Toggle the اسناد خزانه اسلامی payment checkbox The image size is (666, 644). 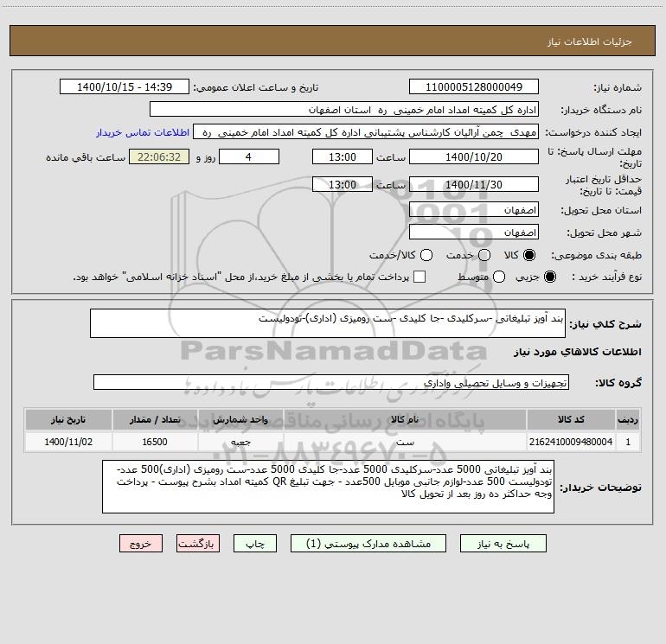[419, 277]
